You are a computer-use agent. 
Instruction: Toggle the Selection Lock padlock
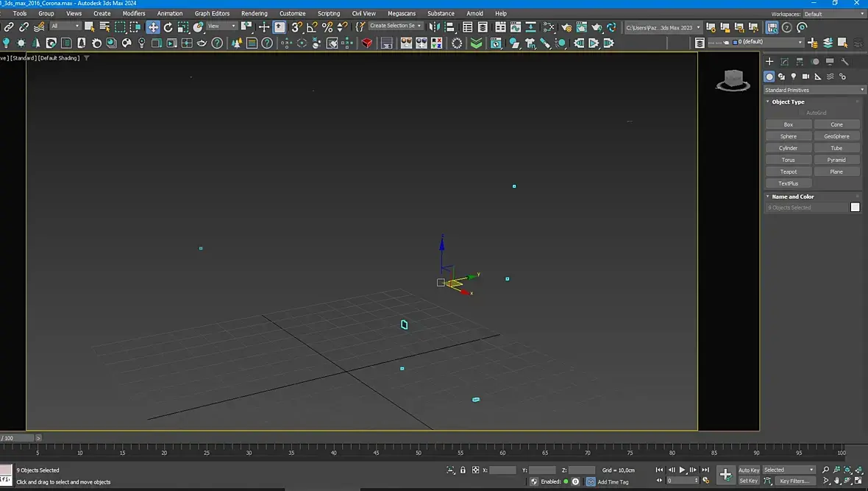[463, 470]
